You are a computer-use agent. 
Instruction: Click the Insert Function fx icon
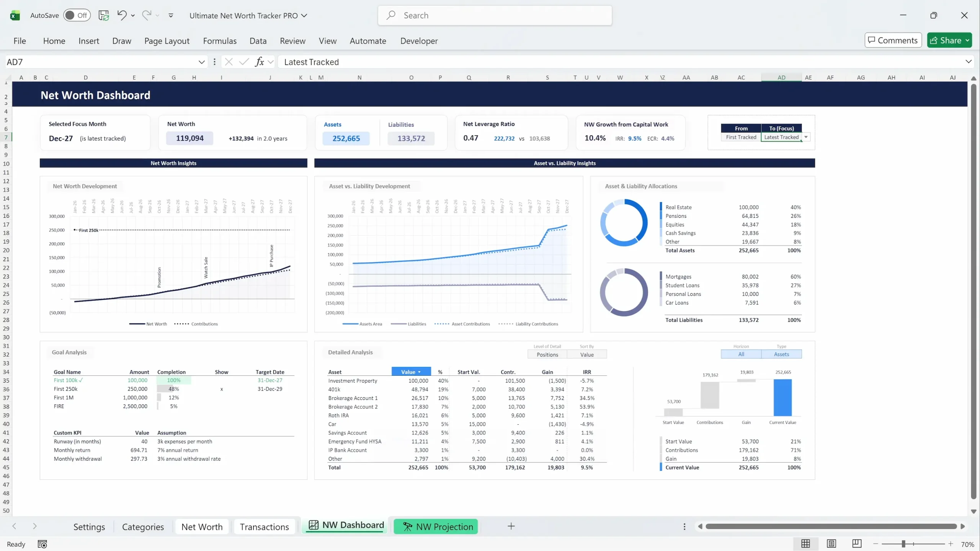(260, 62)
